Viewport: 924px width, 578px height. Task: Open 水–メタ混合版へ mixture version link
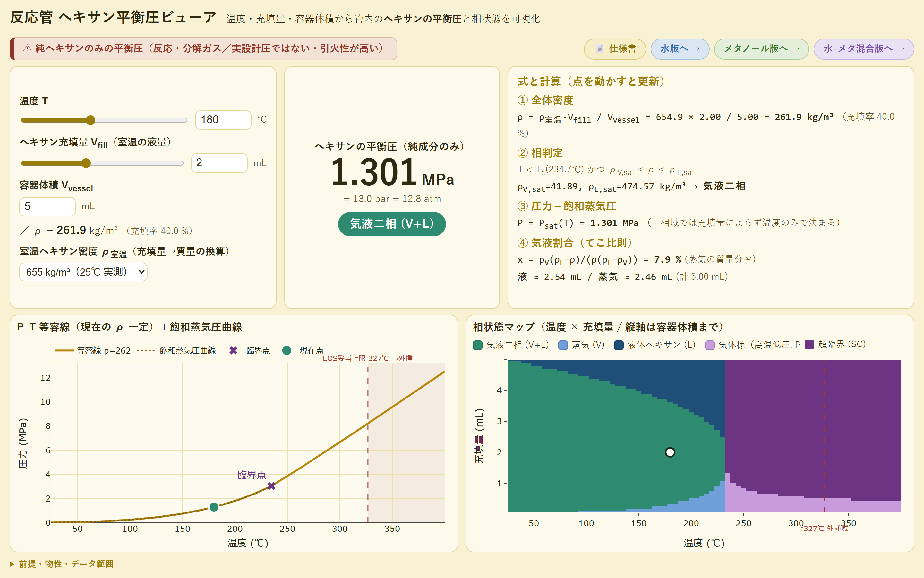coord(864,49)
